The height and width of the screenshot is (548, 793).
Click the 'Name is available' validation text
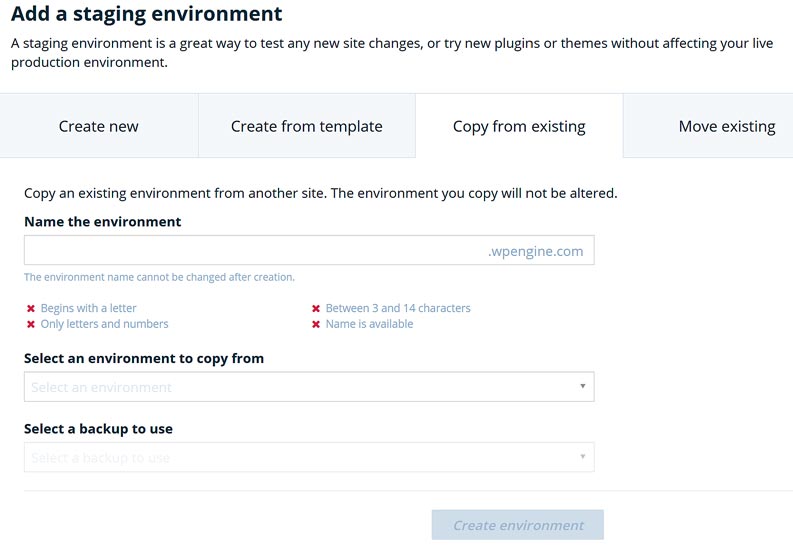click(x=369, y=324)
